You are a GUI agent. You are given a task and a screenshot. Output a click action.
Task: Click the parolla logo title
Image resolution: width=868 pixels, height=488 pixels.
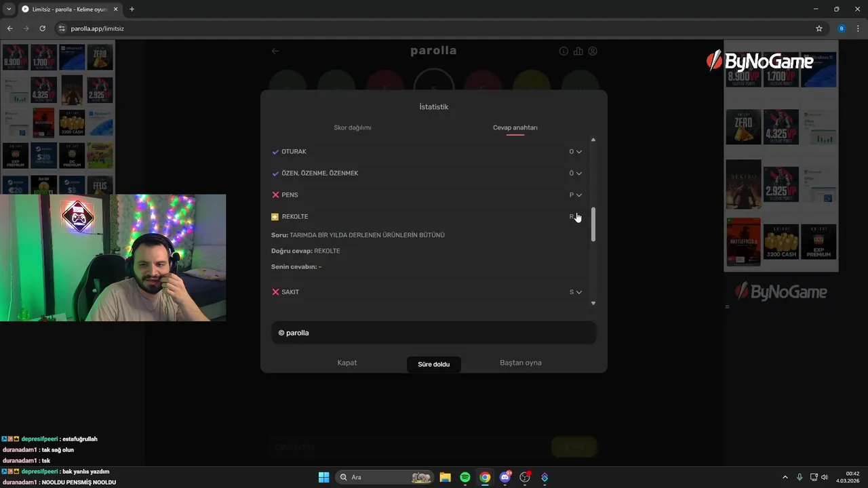tap(433, 51)
